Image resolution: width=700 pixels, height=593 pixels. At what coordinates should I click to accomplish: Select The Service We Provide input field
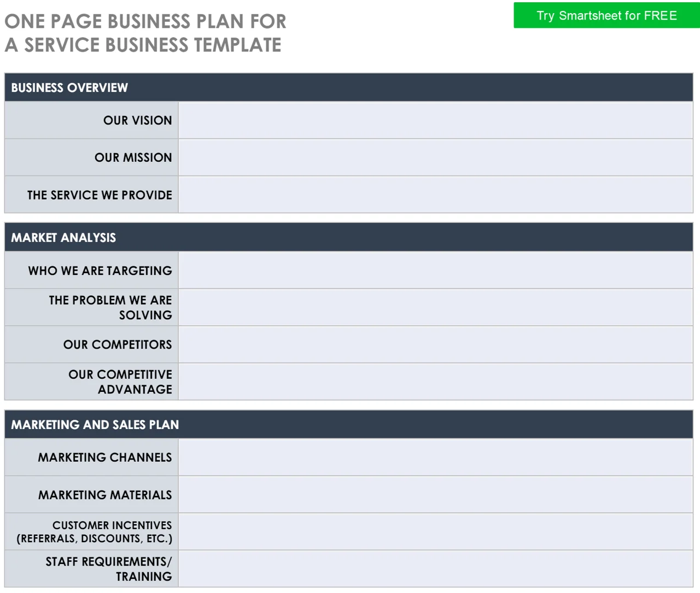435,195
